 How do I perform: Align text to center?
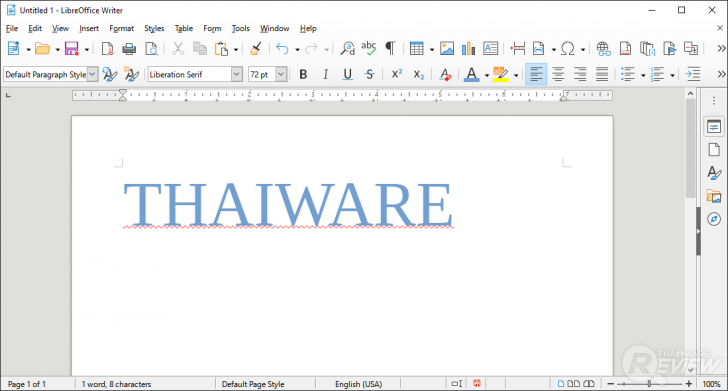[x=558, y=74]
